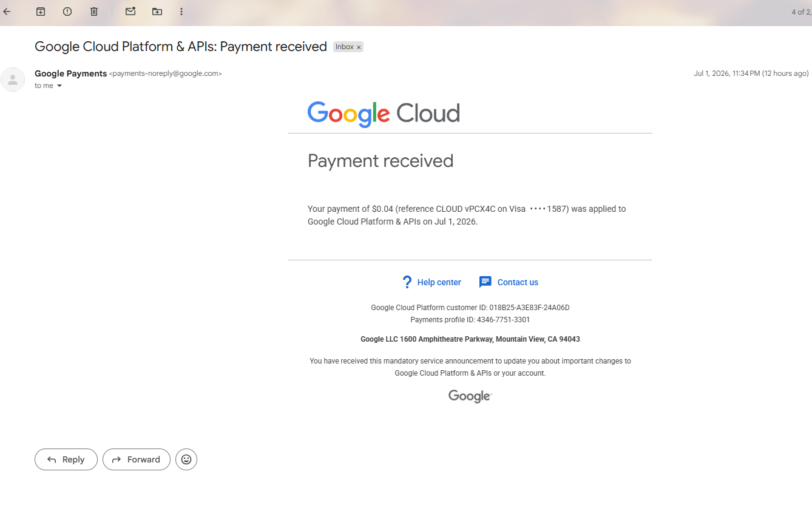Mark this message as unread
Screen dimensions: 812x511
130,12
